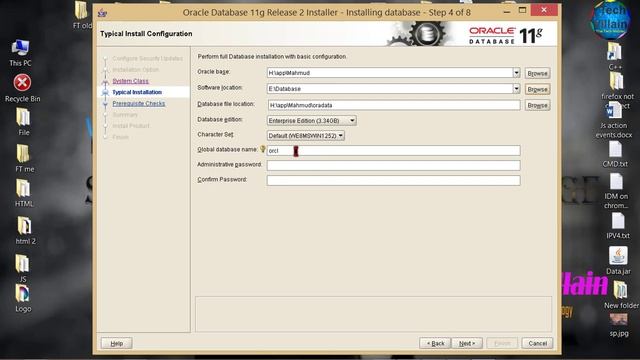
Task: Maximize the Oracle installer window
Action: click(522, 11)
